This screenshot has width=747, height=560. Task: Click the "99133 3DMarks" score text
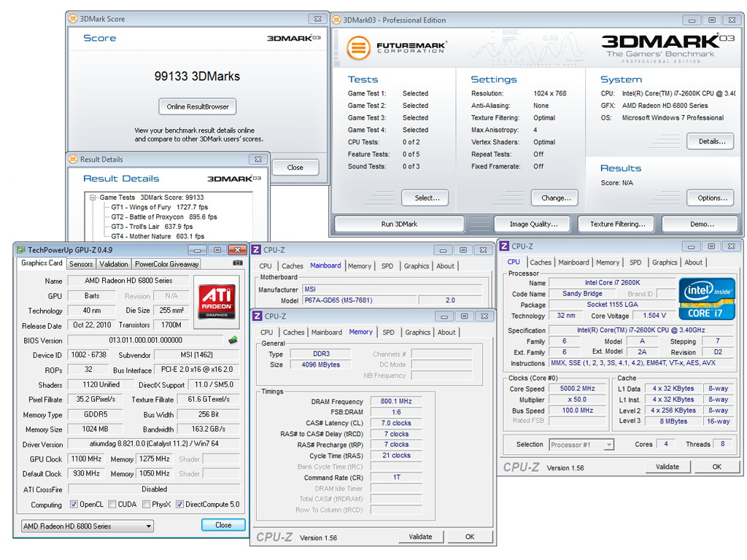pos(197,76)
